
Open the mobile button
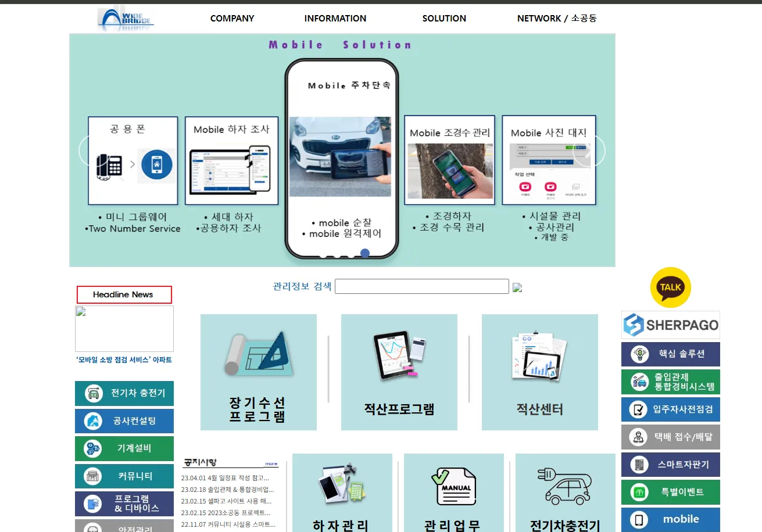click(x=671, y=520)
